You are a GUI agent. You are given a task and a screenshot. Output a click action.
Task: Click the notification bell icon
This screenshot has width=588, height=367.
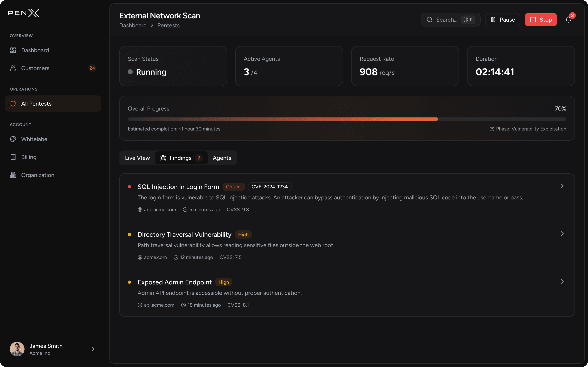[x=568, y=20]
